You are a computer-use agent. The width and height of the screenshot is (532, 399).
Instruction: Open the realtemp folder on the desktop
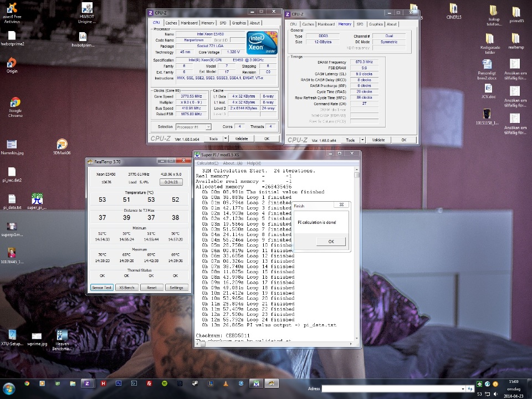(516, 41)
